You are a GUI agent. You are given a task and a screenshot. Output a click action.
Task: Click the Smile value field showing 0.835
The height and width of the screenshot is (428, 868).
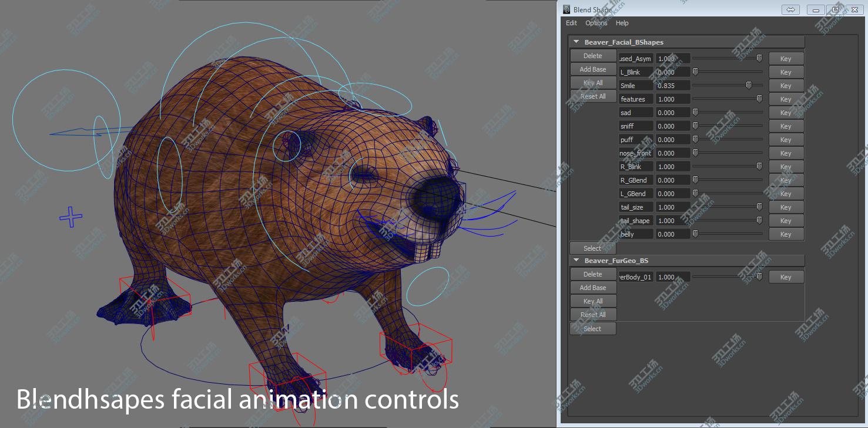672,85
